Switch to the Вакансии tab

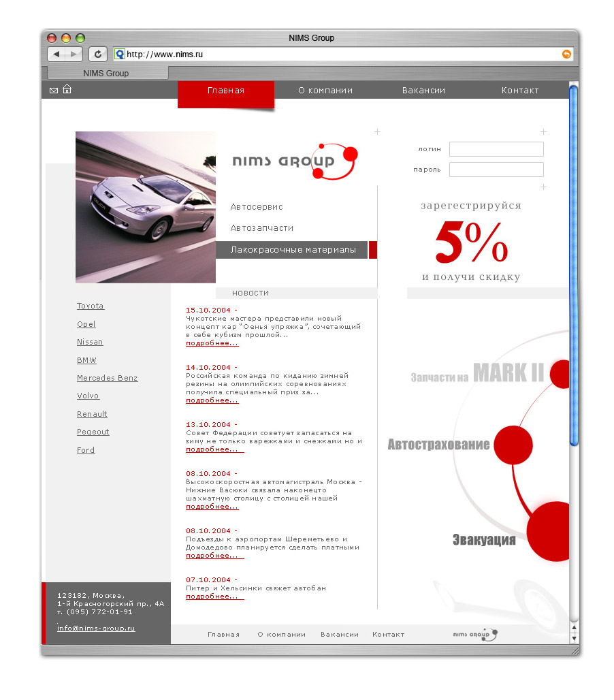click(x=423, y=89)
